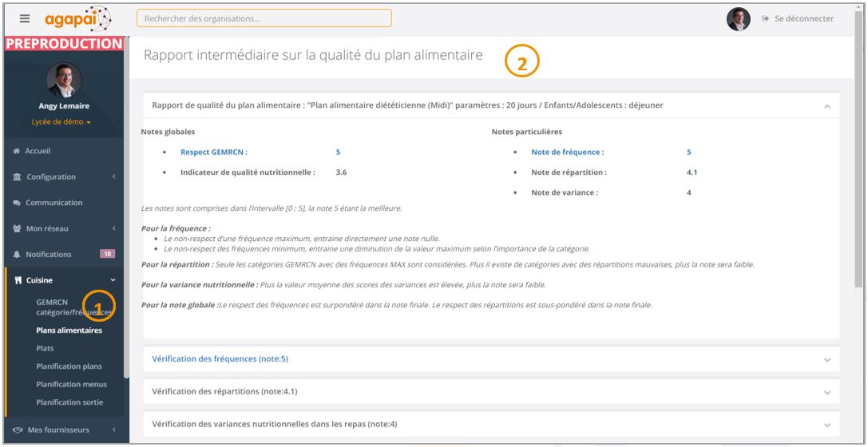
Task: Open the Lycée de démo dropdown
Action: (65, 122)
